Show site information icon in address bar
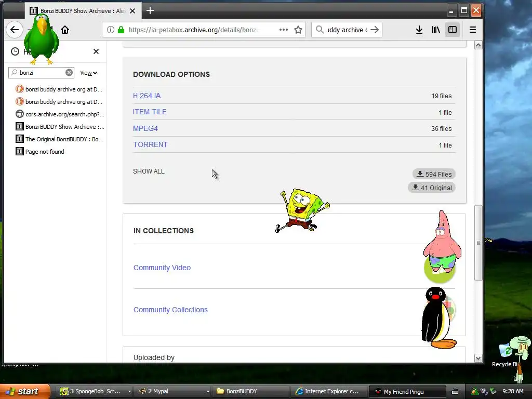This screenshot has height=399, width=532. point(110,30)
